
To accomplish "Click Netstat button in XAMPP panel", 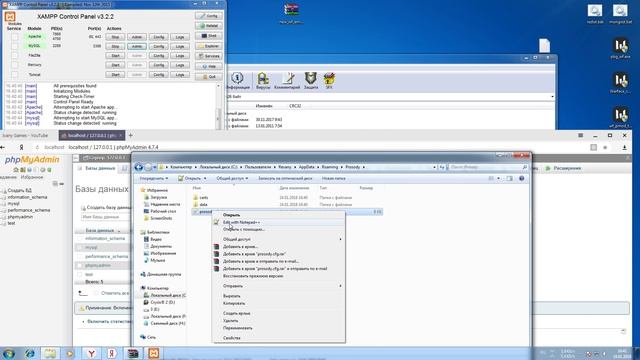I will (209, 26).
